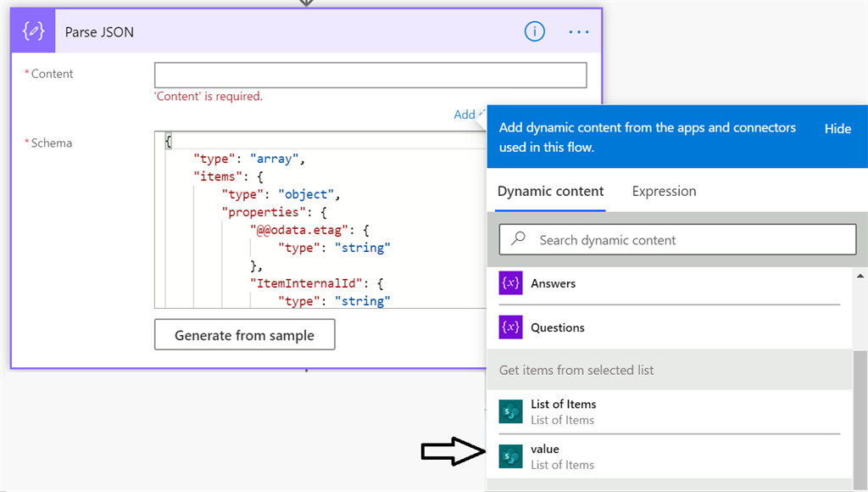Click the Parse JSON braces icon
Image resolution: width=868 pixels, height=492 pixels.
point(32,31)
